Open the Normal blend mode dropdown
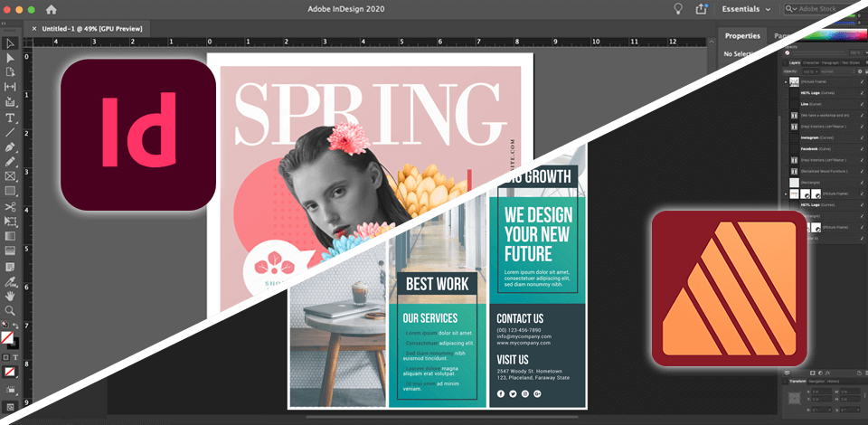 837,71
